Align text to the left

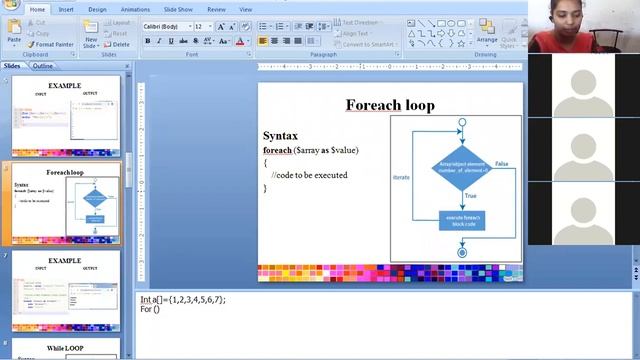click(x=263, y=41)
